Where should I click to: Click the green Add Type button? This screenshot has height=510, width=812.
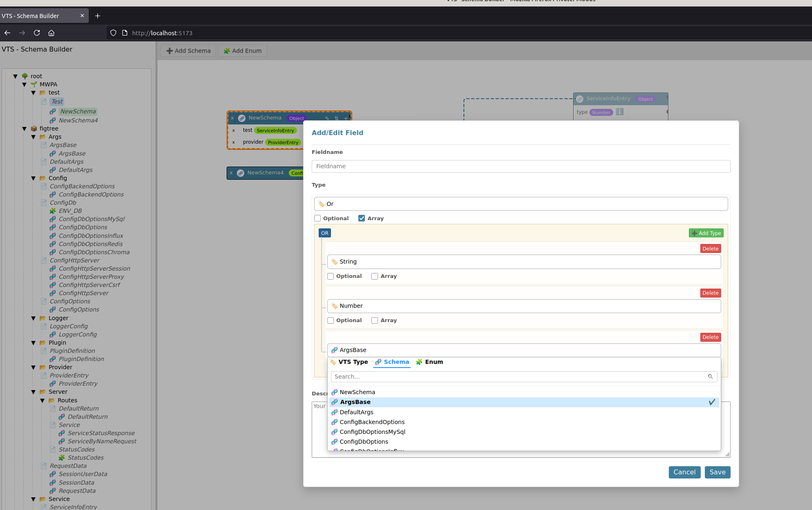706,233
